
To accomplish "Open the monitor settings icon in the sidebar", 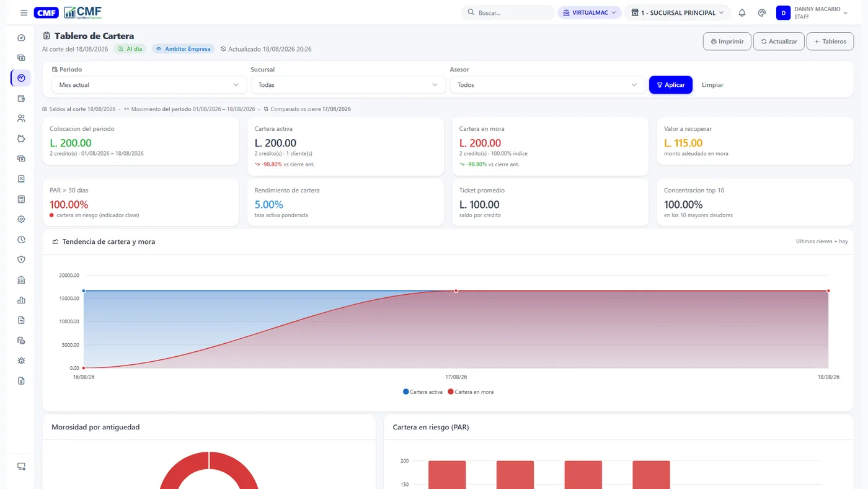I will pos(21,467).
